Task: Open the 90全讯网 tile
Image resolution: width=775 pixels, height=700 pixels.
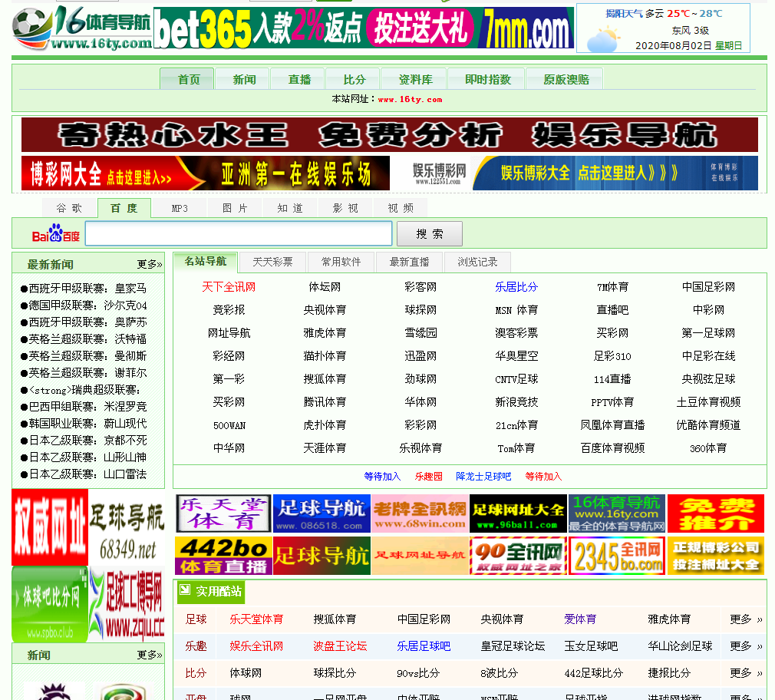Action: [x=519, y=556]
